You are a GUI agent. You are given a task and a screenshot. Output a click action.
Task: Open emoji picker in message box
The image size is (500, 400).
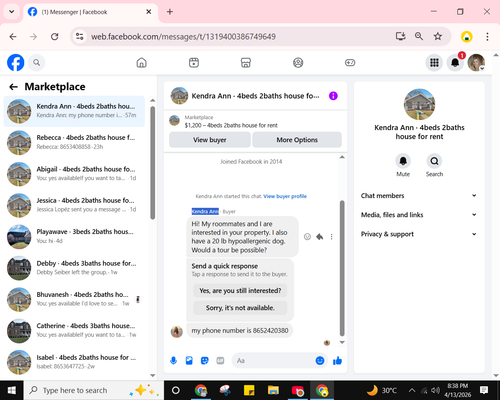coord(320,361)
